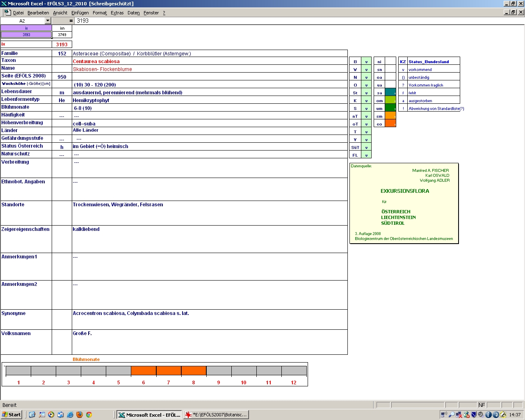The width and height of the screenshot is (525, 420).
Task: Open the Datei menu
Action: click(18, 13)
